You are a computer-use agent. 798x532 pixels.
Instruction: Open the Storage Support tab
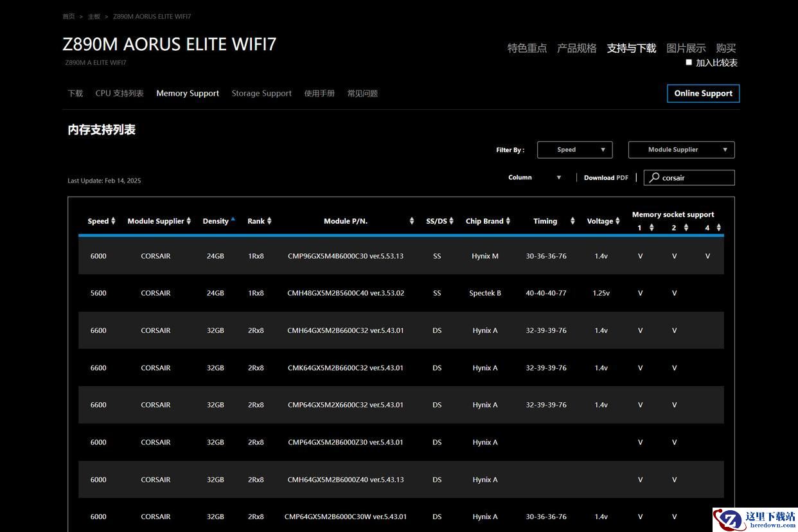pos(262,93)
